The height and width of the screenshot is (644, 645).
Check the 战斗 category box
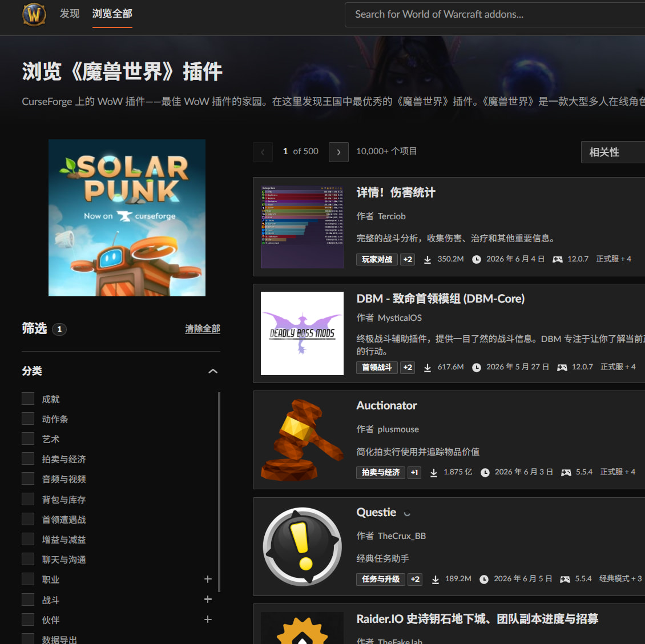(28, 599)
